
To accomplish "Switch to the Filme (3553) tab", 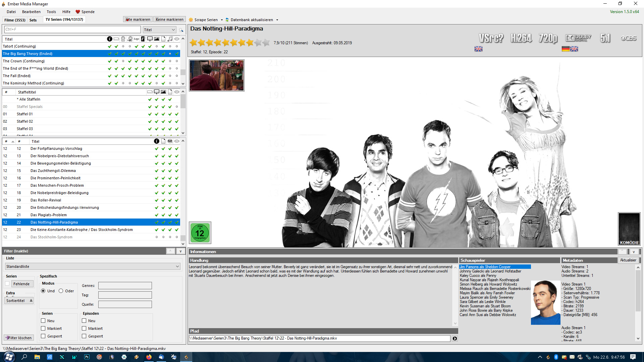I will [15, 20].
